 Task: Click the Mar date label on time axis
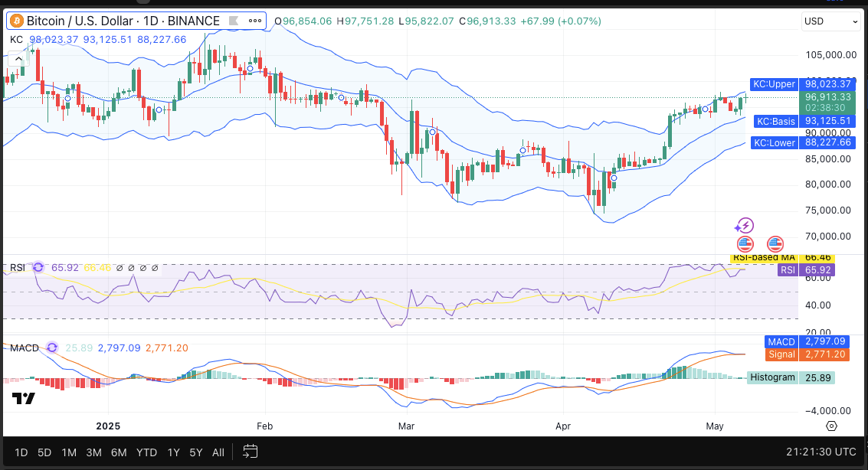click(x=406, y=426)
